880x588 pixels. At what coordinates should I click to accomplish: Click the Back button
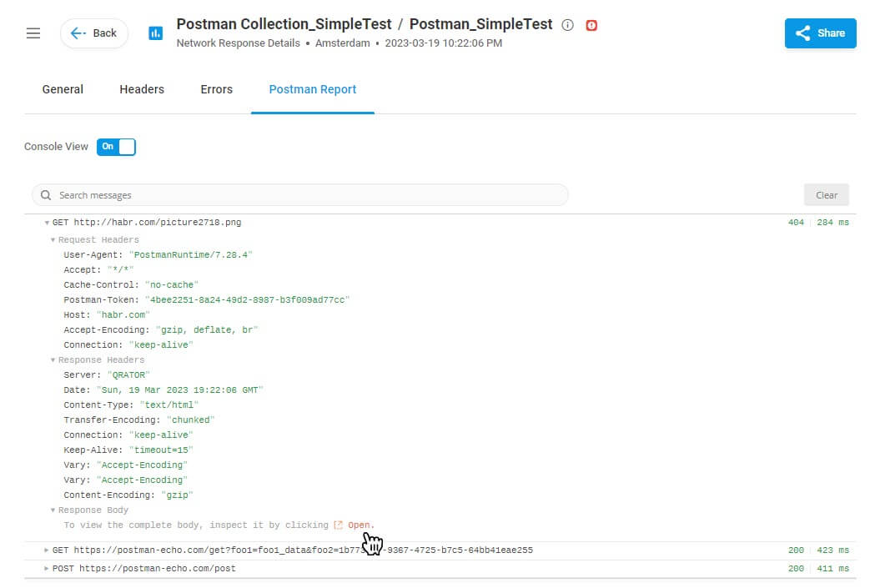tap(94, 33)
